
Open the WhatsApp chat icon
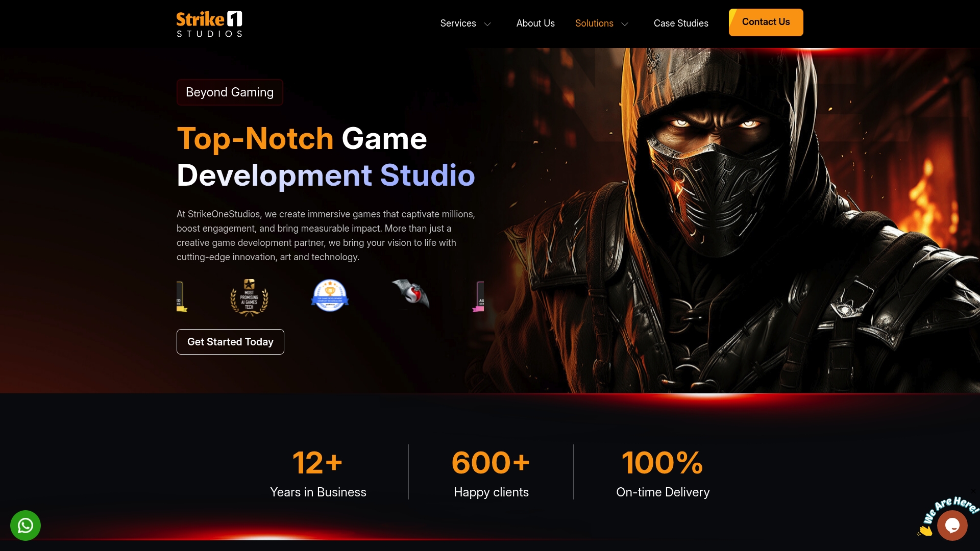point(26,525)
